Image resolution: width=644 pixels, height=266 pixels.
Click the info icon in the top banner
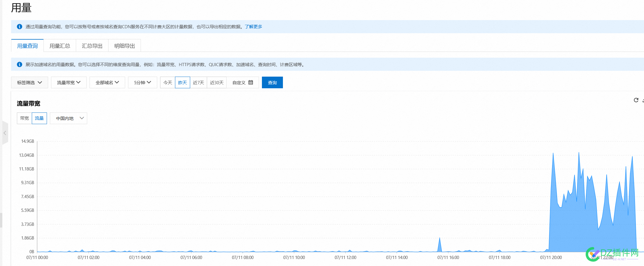(x=20, y=27)
